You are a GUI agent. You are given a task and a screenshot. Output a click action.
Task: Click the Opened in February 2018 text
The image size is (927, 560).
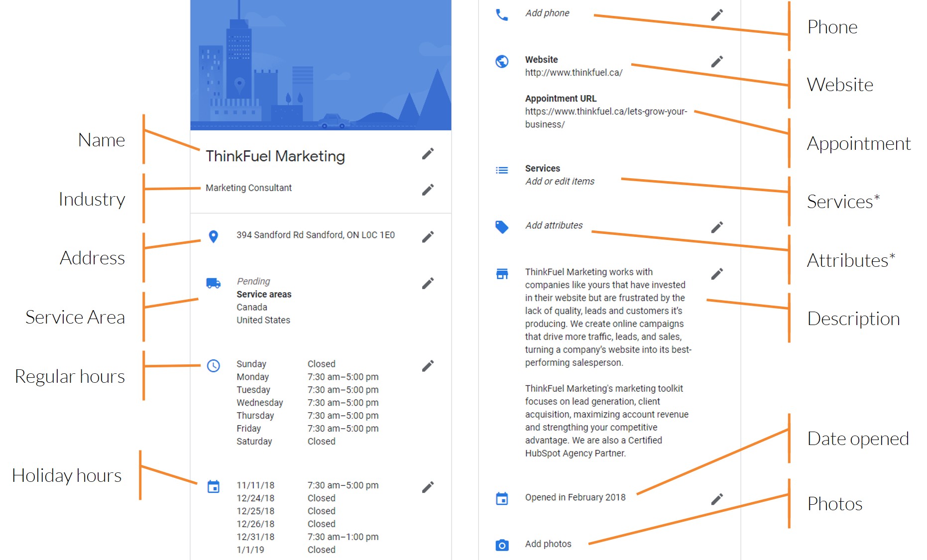click(575, 497)
